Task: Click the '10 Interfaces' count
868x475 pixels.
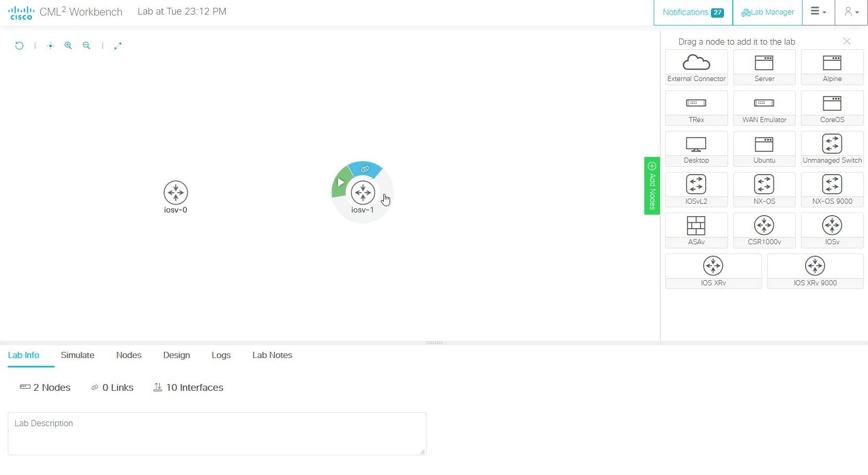Action: point(188,388)
